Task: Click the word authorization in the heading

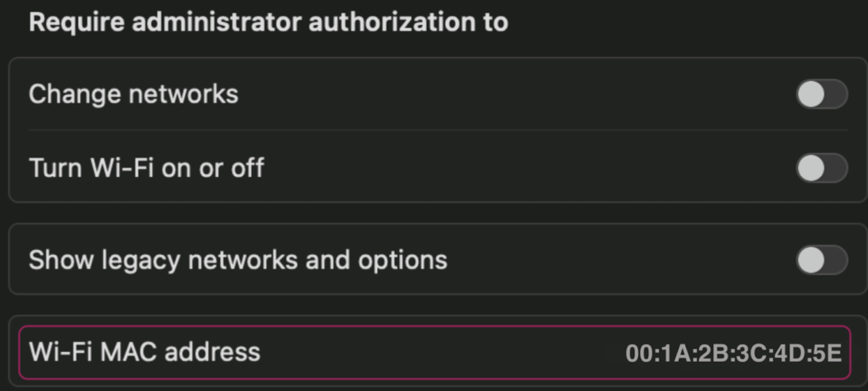Action: 389,22
